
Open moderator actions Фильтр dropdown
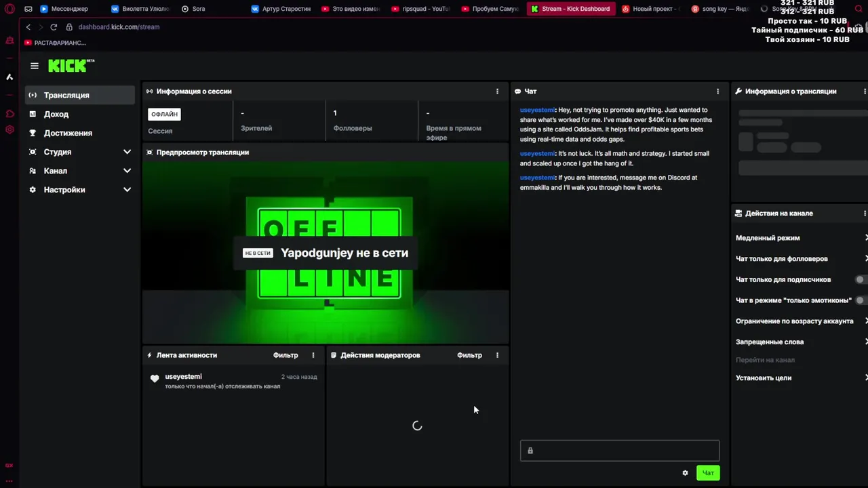point(469,355)
